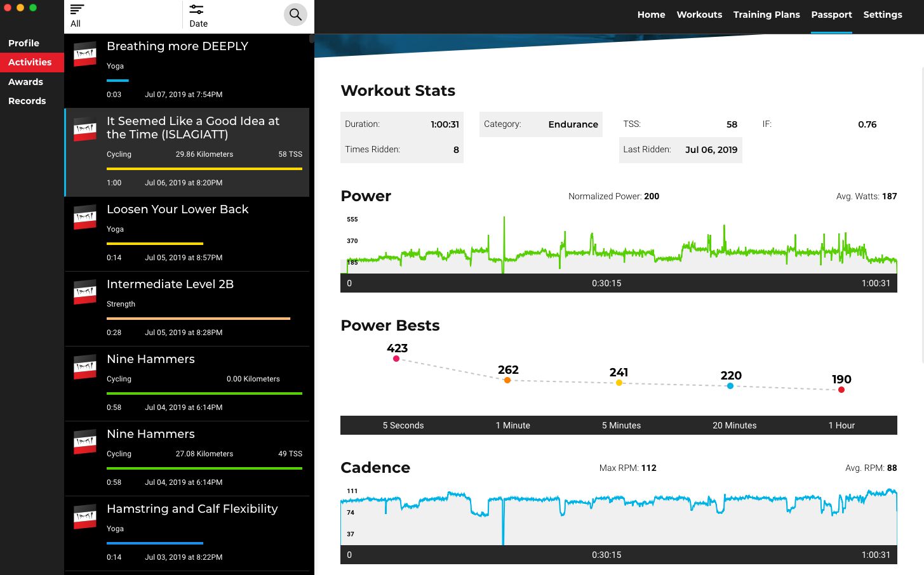Click the 5 Seconds label
Viewport: 924px width, 575px height.
[403, 425]
